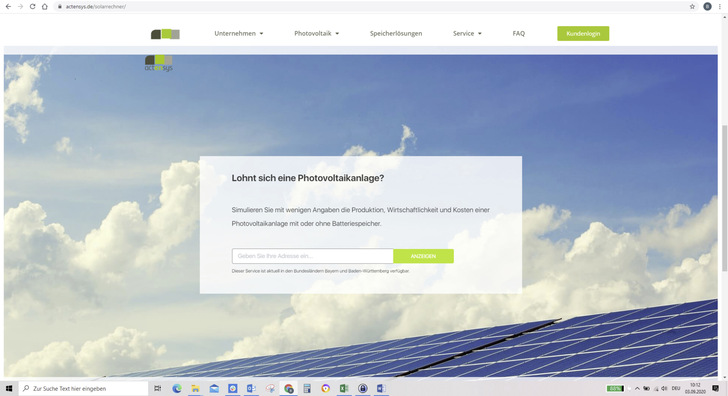Expand the Photovoltaik dropdown menu
Viewport: 728px width, 396px height.
point(317,33)
